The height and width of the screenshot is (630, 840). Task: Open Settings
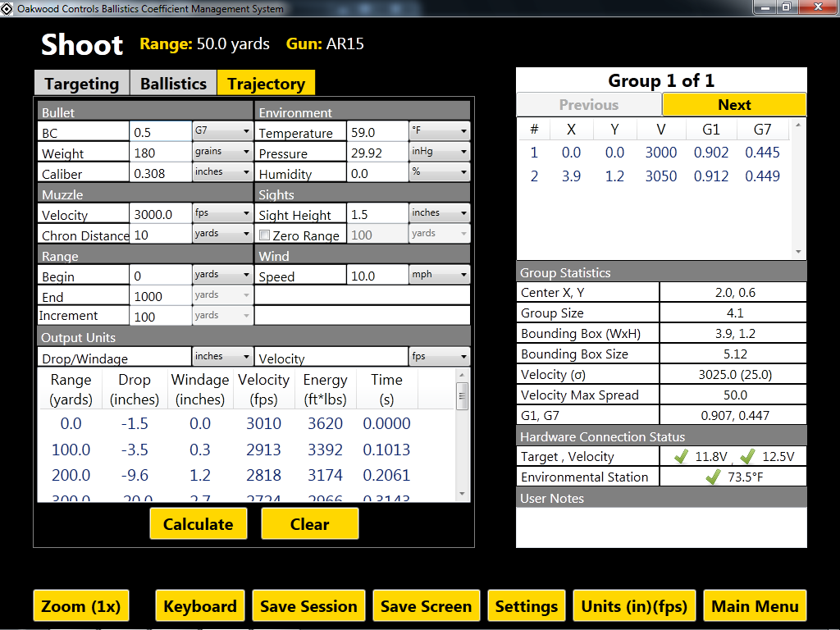526,606
